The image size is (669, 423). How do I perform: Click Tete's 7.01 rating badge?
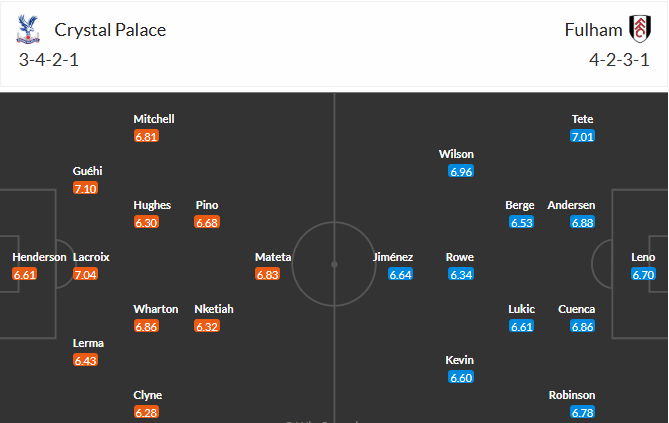tap(582, 136)
